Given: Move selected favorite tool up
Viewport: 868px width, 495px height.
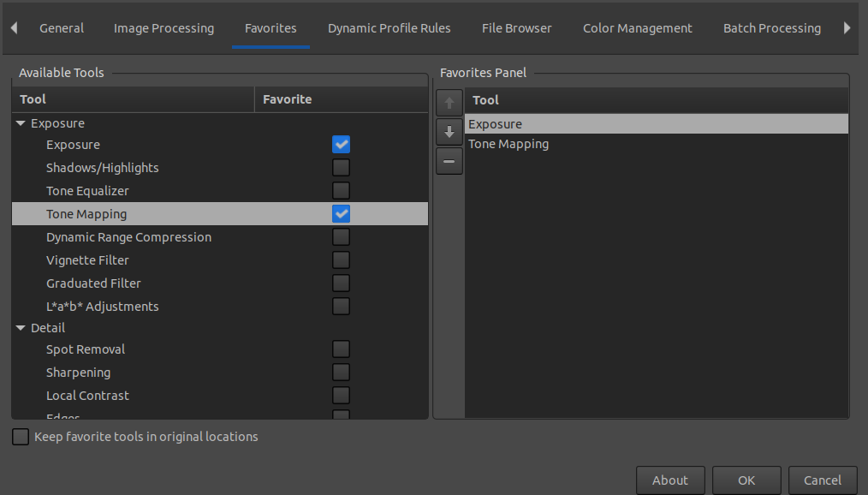Looking at the screenshot, I should [x=449, y=104].
